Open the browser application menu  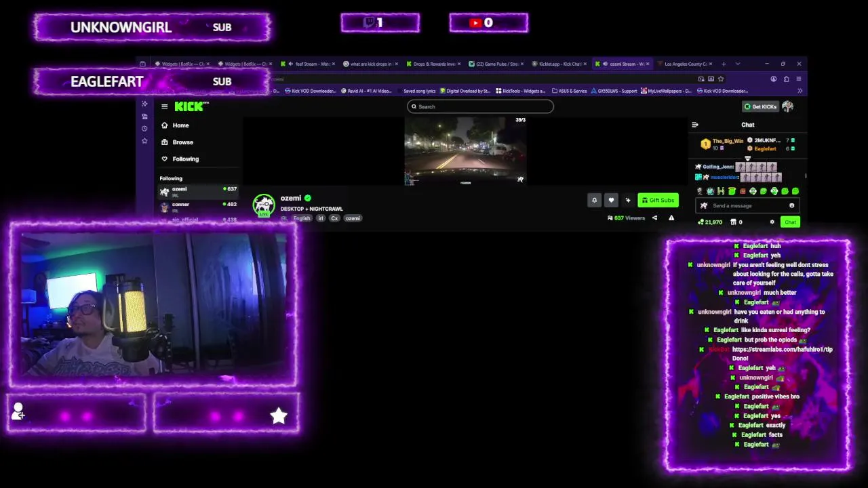pos(798,79)
